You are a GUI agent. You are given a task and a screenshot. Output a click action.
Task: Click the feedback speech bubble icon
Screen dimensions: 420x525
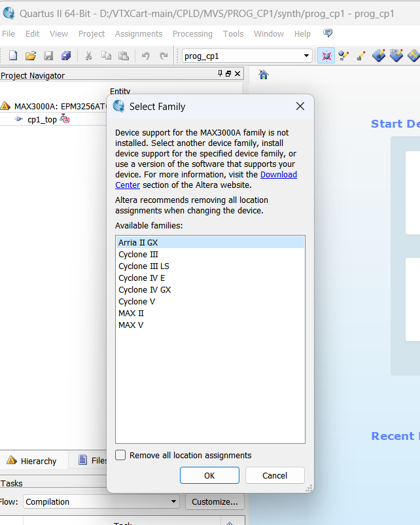coord(328,33)
